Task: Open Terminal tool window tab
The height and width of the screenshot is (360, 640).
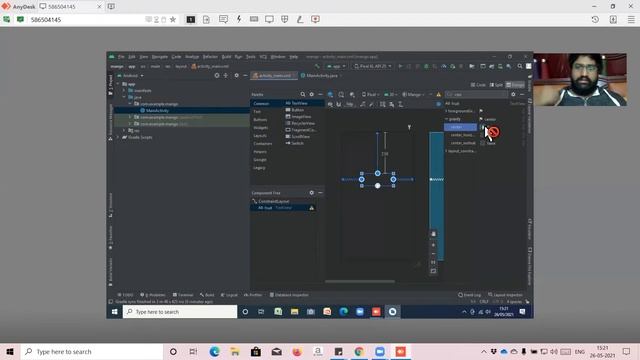Action: tap(183, 295)
